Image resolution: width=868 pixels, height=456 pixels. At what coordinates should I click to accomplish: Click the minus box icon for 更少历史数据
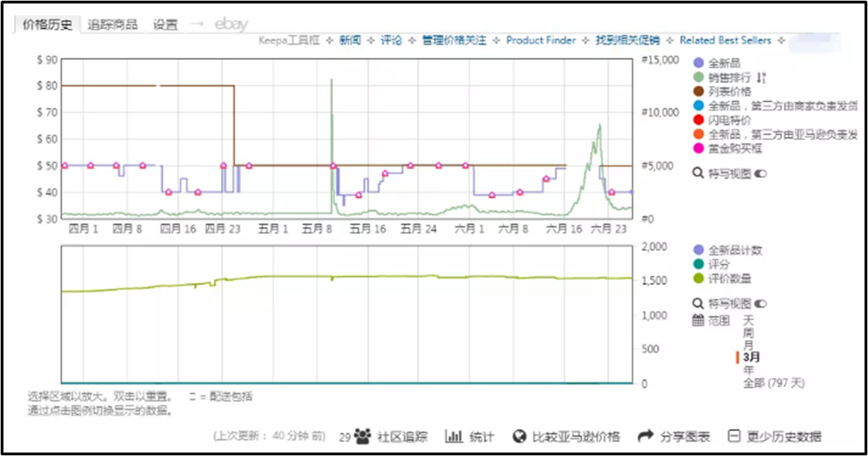pyautogui.click(x=734, y=436)
